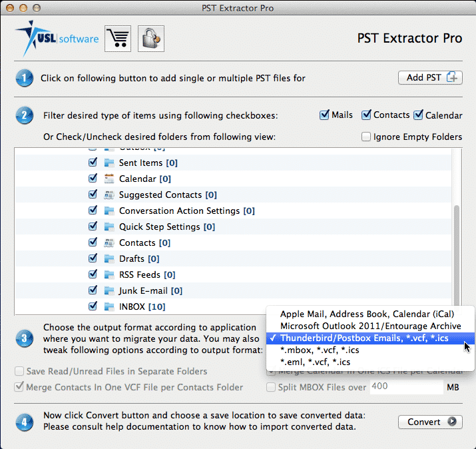
Task: Select the Quick Step Settings [0] row text
Action: click(167, 227)
